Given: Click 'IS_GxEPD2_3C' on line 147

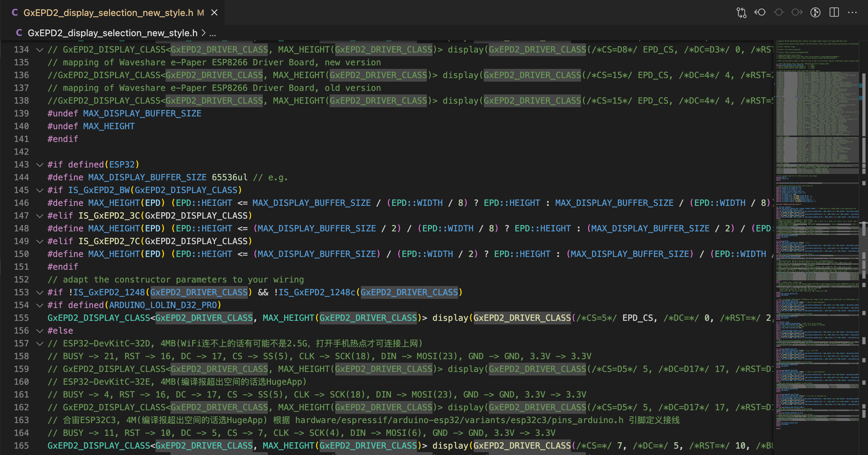Looking at the screenshot, I should point(109,216).
